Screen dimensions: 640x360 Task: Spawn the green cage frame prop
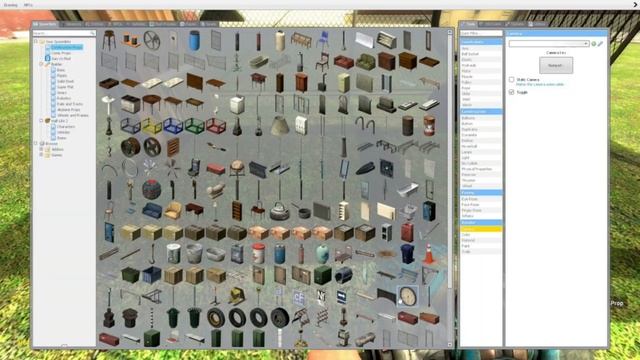(x=194, y=126)
